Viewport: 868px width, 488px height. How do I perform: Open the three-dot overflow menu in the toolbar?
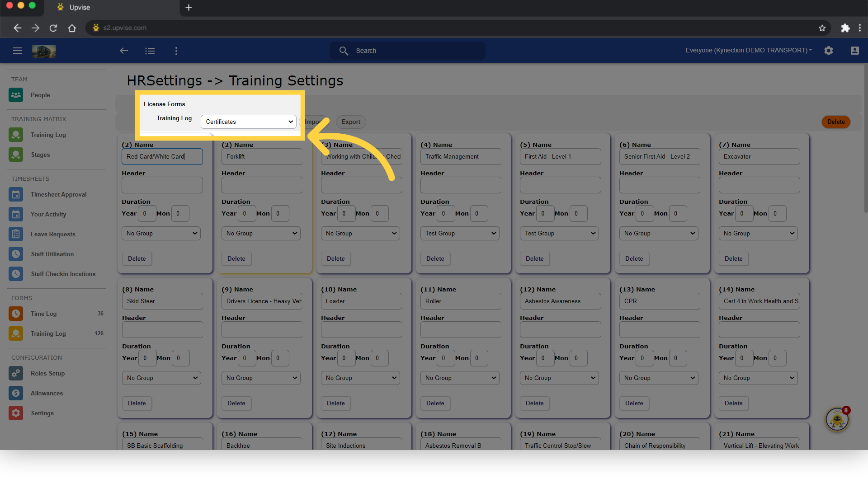(x=176, y=51)
